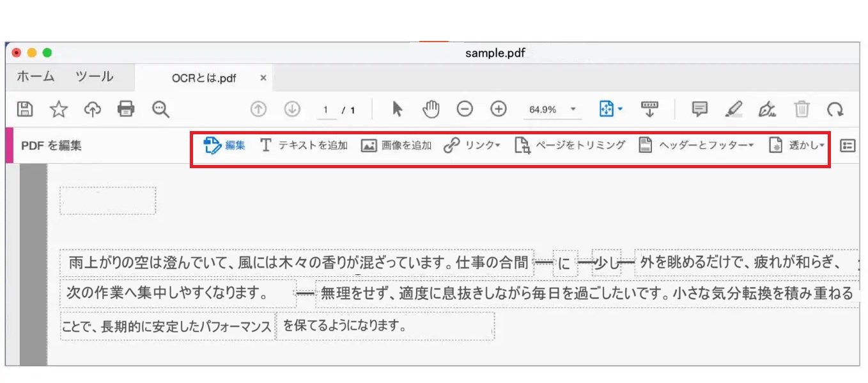Select the arrow selection tool
The height and width of the screenshot is (383, 868).
(x=397, y=109)
